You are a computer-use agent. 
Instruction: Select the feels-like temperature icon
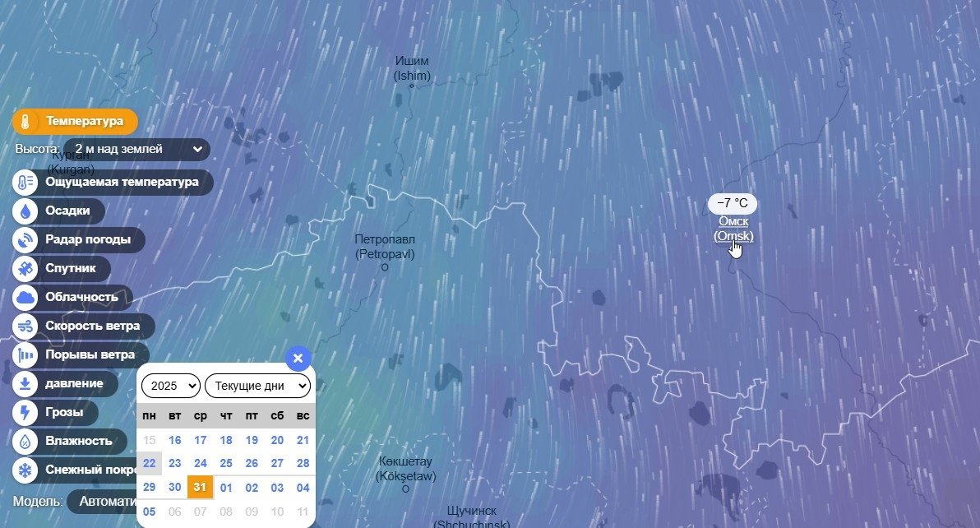click(25, 182)
